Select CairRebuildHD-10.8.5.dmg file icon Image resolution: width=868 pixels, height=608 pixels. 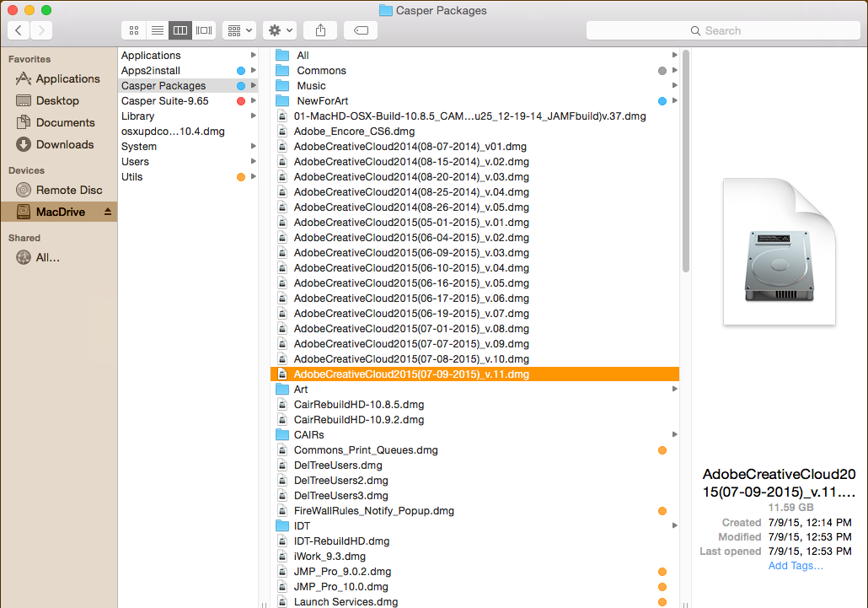point(282,404)
